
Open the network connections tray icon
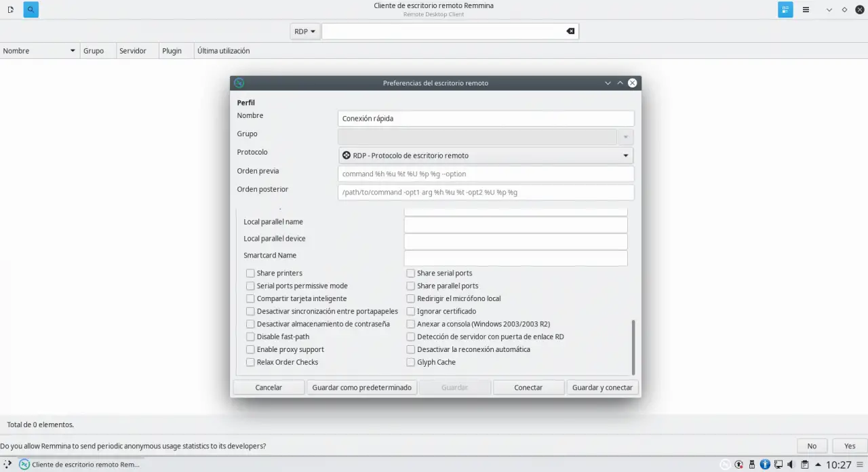778,465
